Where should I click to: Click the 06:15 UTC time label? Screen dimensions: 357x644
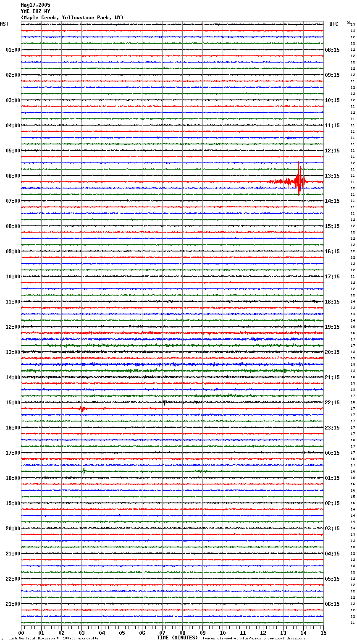(332, 604)
